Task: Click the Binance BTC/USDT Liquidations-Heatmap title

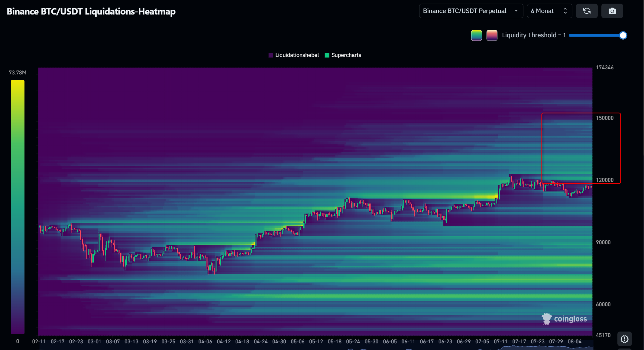Action: click(91, 11)
